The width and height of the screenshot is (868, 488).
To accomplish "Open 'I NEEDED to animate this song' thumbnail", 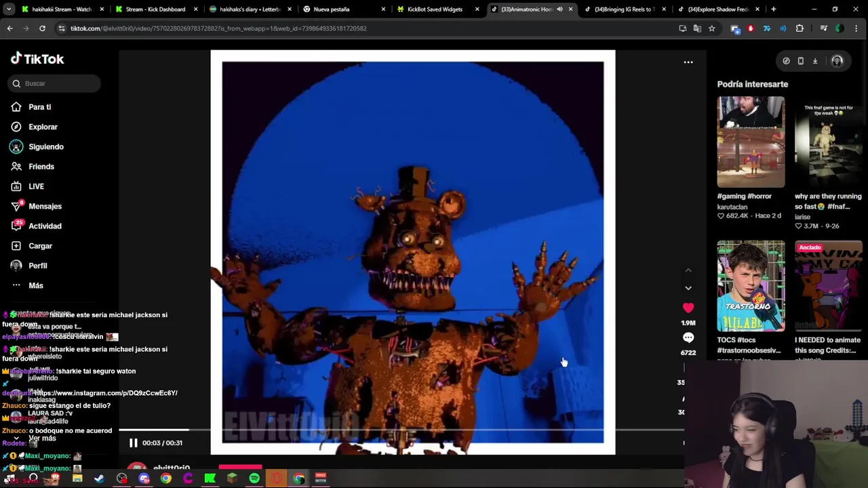I will coord(829,286).
